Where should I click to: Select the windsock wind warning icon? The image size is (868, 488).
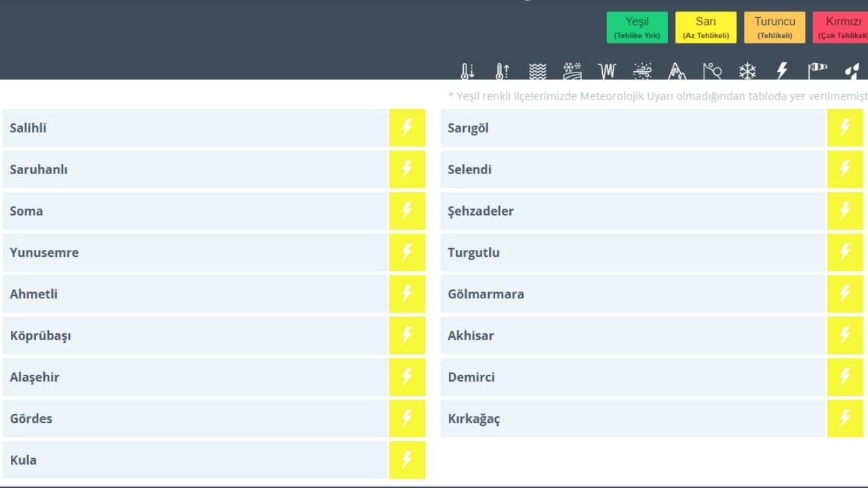818,70
